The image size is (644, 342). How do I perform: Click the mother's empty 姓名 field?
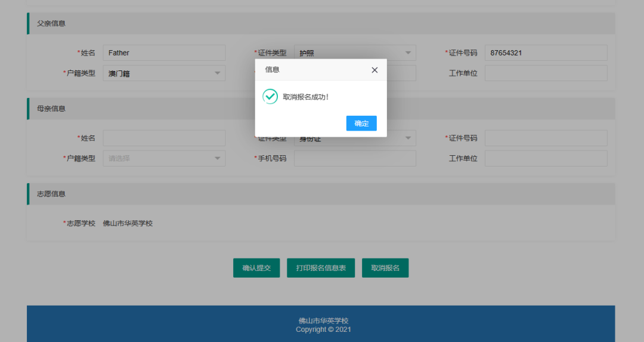(x=164, y=138)
